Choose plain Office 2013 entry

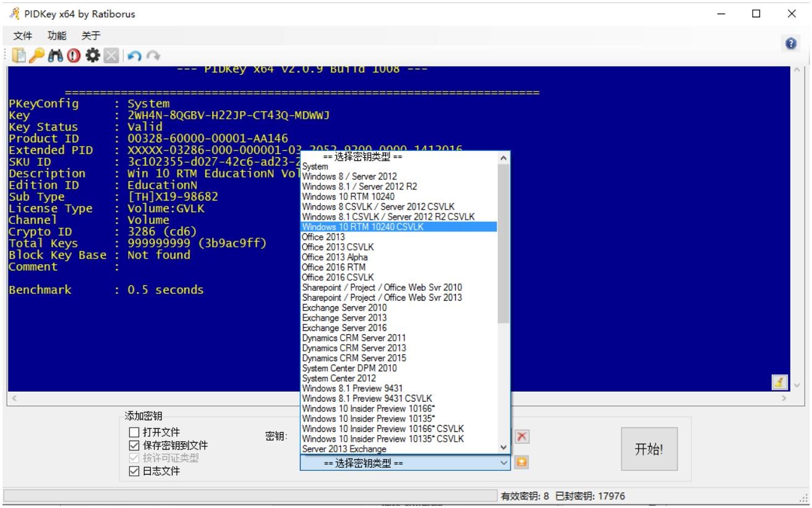pyautogui.click(x=399, y=237)
